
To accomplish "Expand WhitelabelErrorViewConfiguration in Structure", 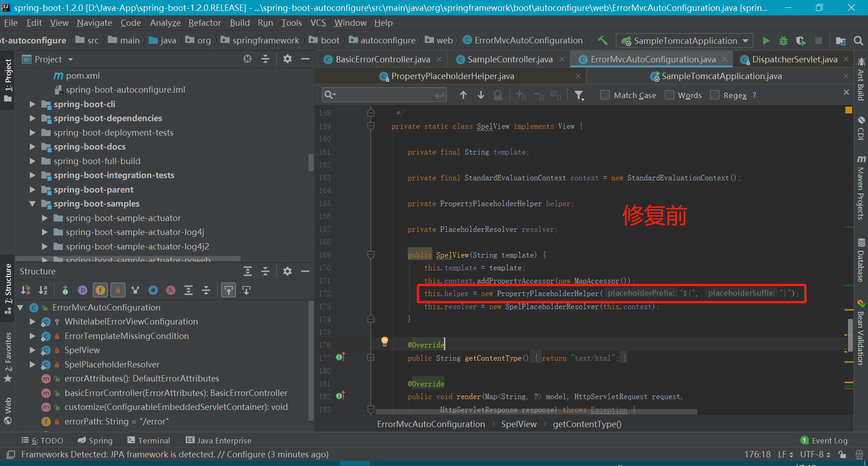I will click(33, 321).
